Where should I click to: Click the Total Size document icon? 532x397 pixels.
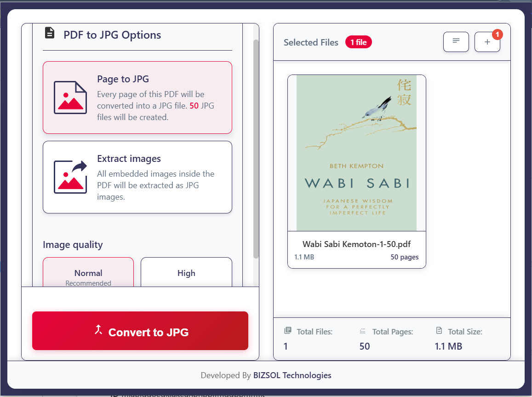pos(439,331)
